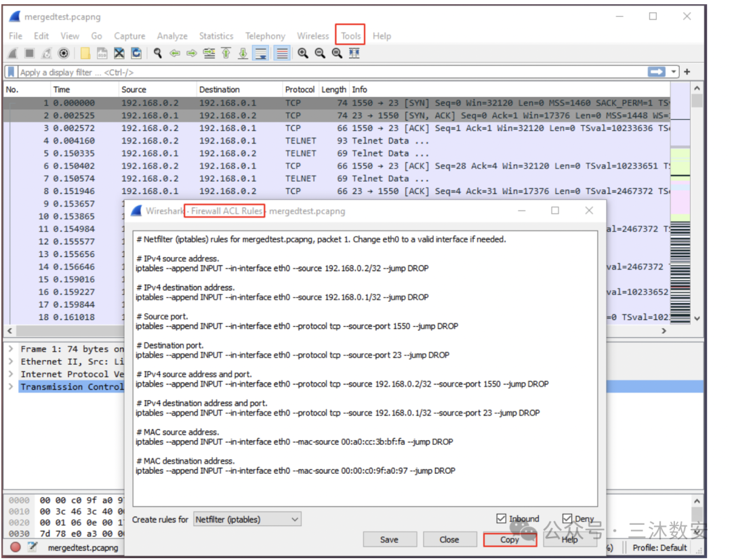Viewport: 732px width, 560px height.
Task: Click the Stop capture square icon
Action: (x=29, y=54)
